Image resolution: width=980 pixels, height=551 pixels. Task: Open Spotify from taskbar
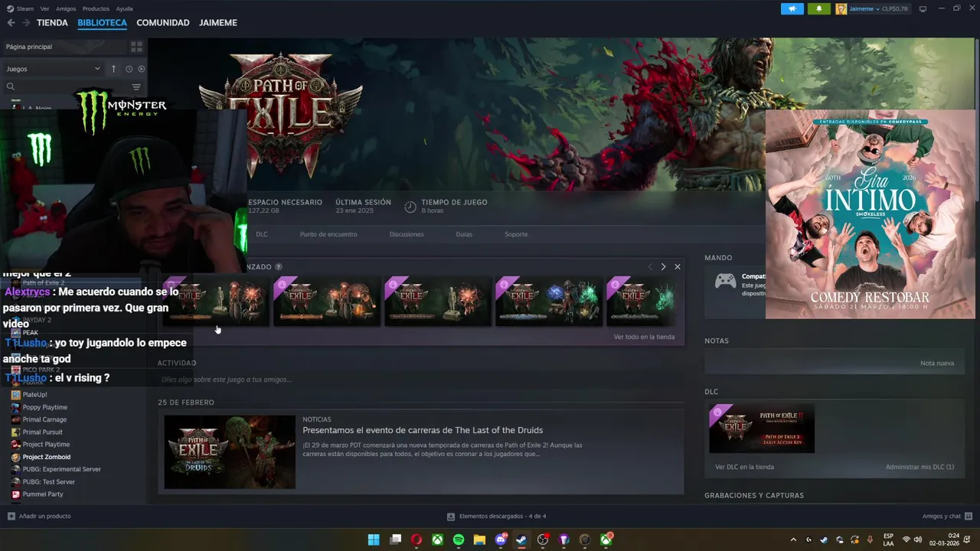[x=459, y=540]
